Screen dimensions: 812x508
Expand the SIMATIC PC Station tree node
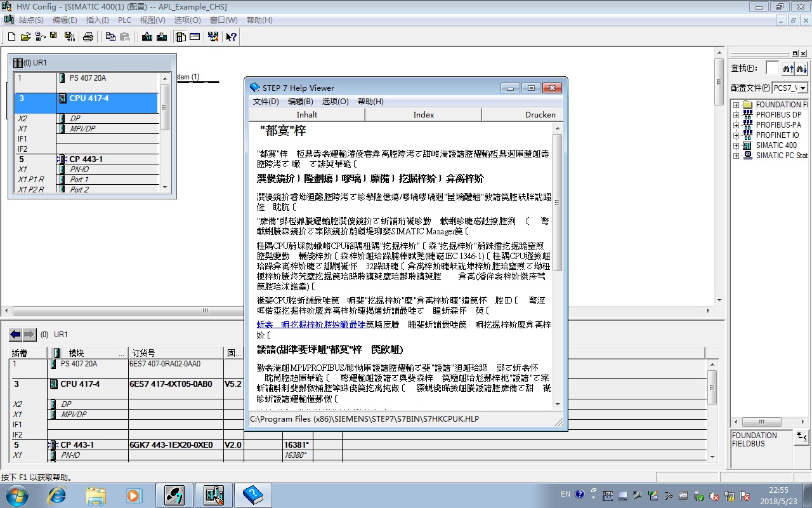click(736, 156)
